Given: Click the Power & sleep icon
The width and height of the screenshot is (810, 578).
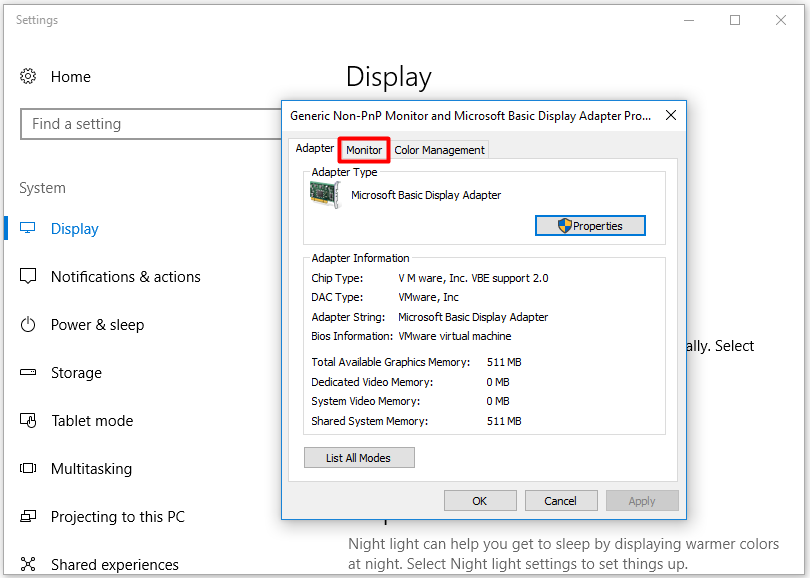Looking at the screenshot, I should click(28, 324).
